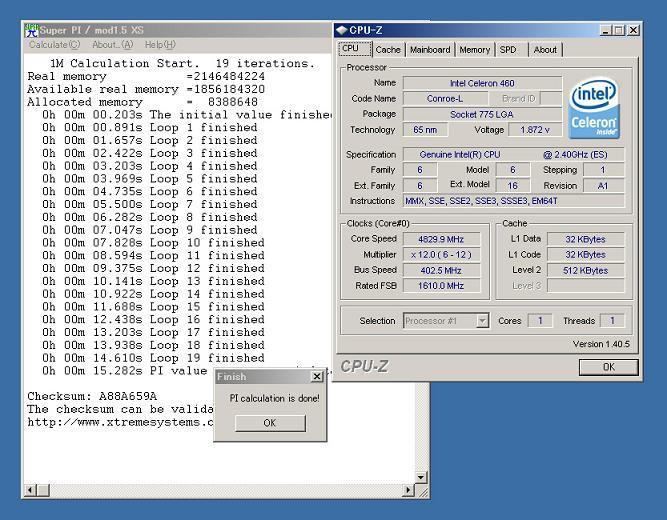
Task: Click the Revision value 'A1'
Action: 603,186
